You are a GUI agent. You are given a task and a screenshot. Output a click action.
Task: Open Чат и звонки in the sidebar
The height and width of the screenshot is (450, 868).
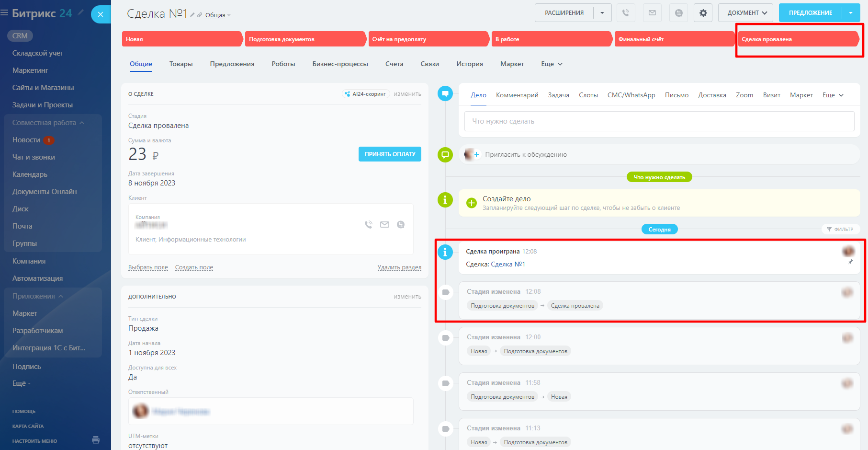pos(34,157)
